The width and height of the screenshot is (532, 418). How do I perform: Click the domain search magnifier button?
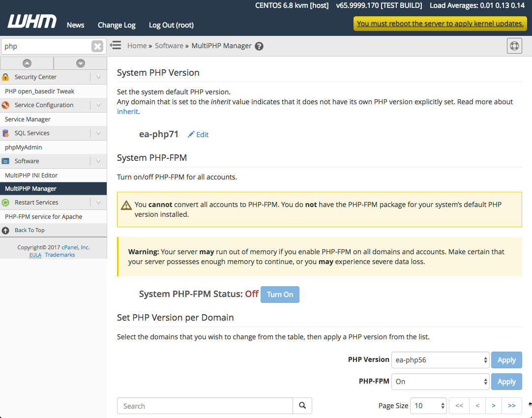point(302,405)
